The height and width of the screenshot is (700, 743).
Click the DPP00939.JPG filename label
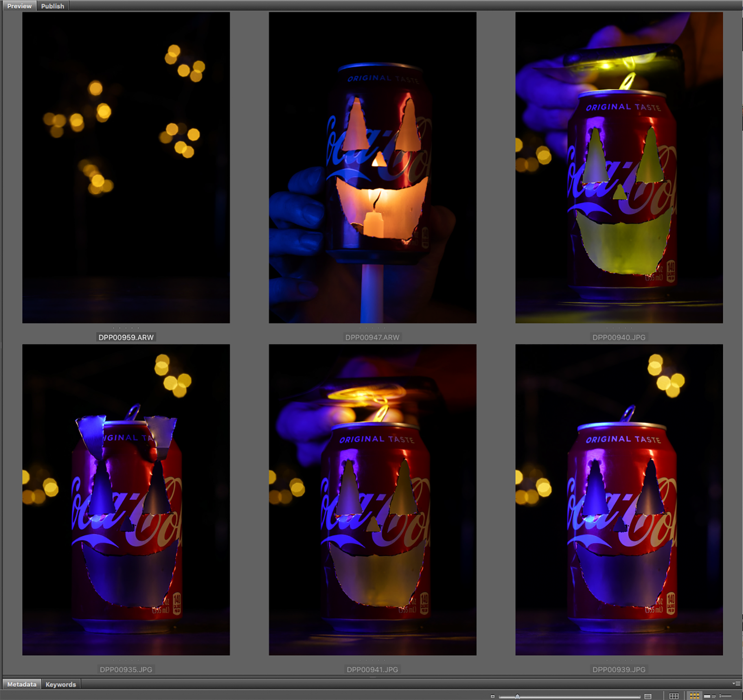[x=619, y=669]
